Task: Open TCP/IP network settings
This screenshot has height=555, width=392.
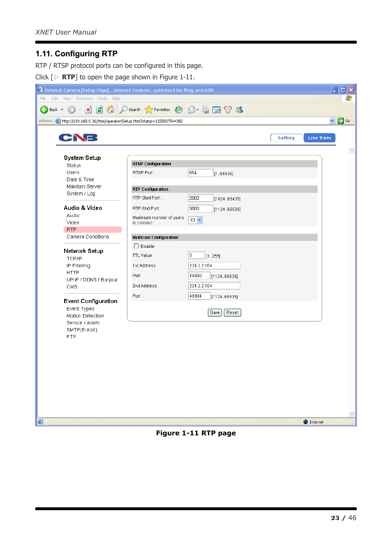Action: pyautogui.click(x=74, y=259)
